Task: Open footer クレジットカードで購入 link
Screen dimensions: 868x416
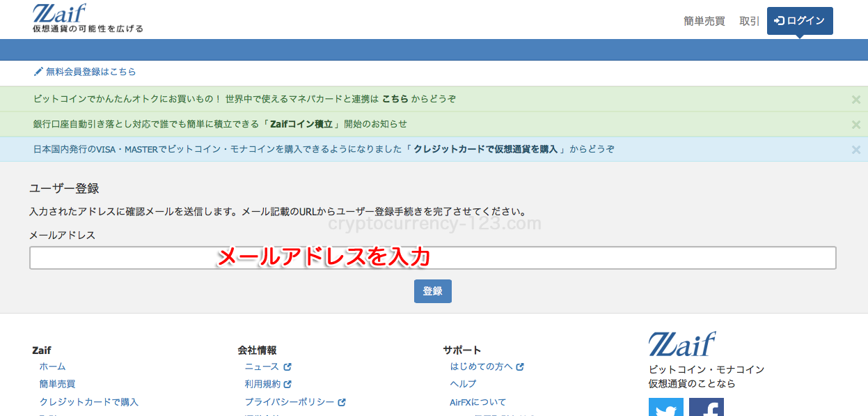Action: [x=89, y=402]
